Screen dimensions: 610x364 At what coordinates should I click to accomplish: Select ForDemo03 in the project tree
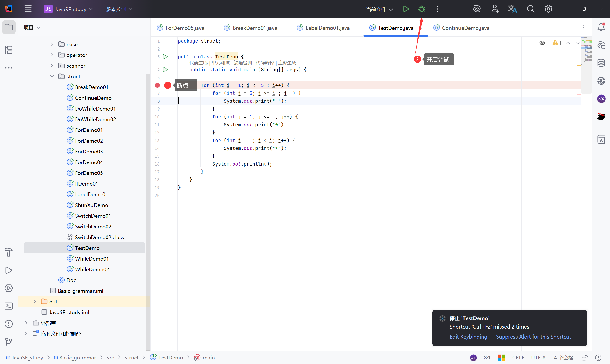89,151
